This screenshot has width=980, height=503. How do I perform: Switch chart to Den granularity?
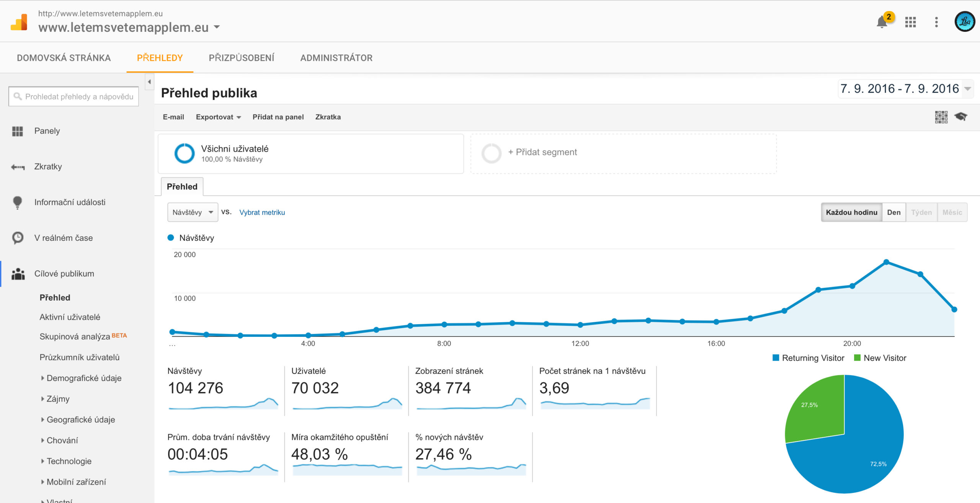coord(893,212)
